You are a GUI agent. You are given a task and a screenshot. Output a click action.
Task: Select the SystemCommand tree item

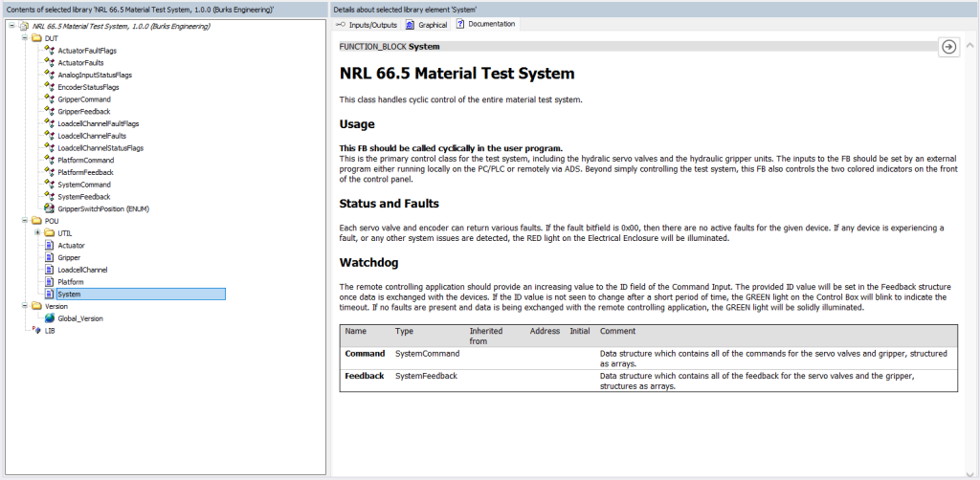[84, 185]
